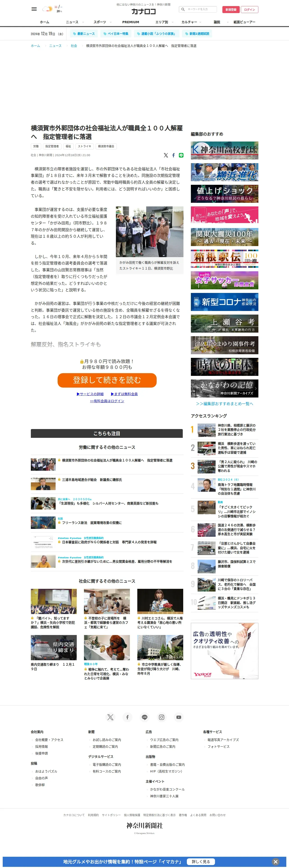The width and height of the screenshot is (289, 868).
Task: Open the かながわの記憶 banner
Action: pos(224,388)
